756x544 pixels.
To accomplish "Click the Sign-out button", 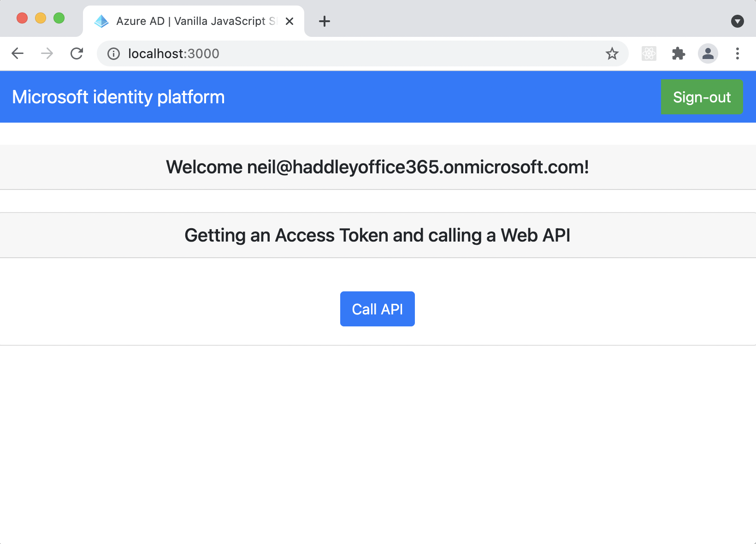I will coord(702,97).
